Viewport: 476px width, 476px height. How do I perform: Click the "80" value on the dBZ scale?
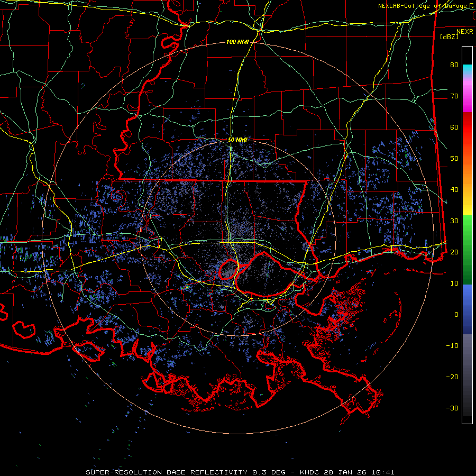click(x=454, y=65)
